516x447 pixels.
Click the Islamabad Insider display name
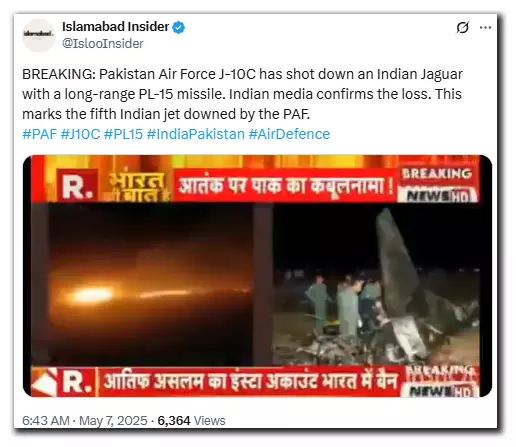coord(115,27)
